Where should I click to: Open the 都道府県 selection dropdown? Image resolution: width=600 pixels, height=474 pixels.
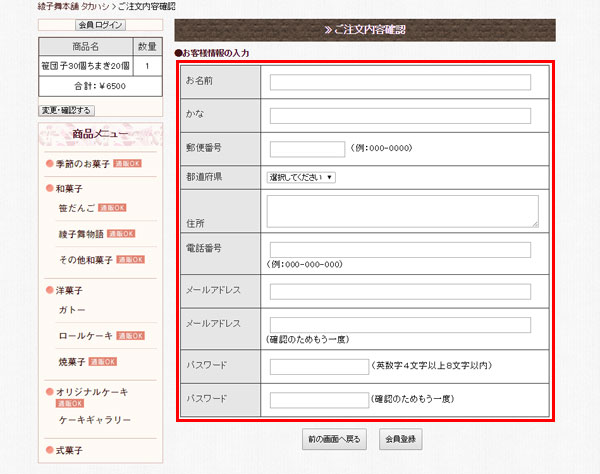301,178
